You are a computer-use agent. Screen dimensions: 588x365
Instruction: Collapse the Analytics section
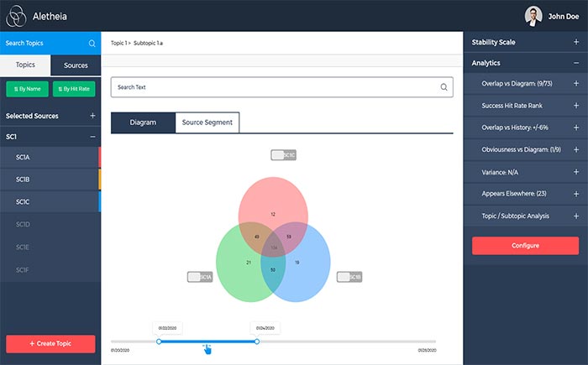click(x=575, y=63)
